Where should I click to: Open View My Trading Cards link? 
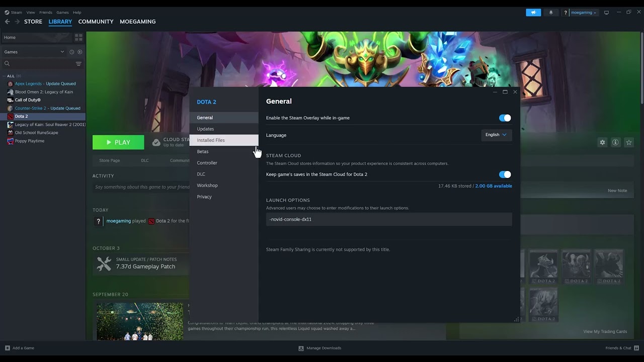605,331
